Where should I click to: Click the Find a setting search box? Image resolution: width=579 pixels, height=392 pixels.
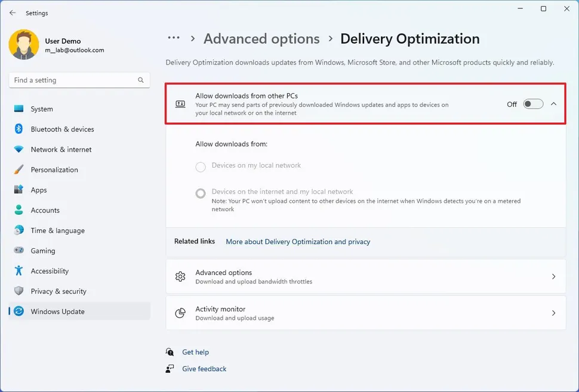72,80
